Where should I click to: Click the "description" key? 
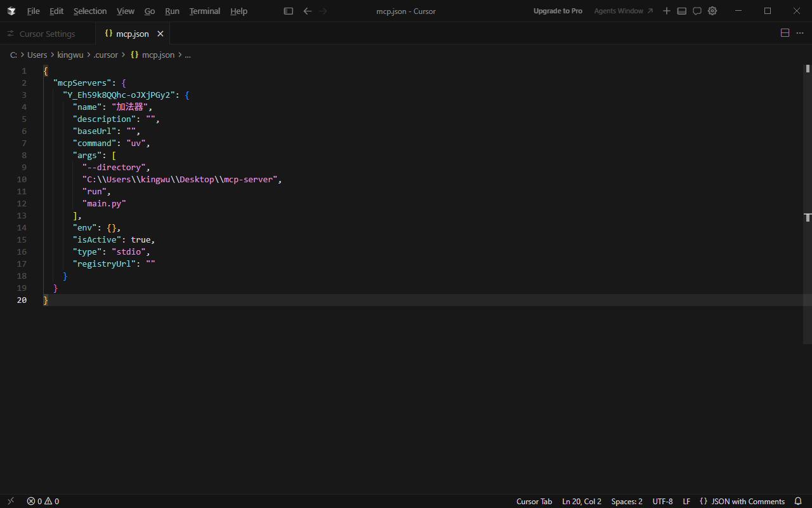105,119
